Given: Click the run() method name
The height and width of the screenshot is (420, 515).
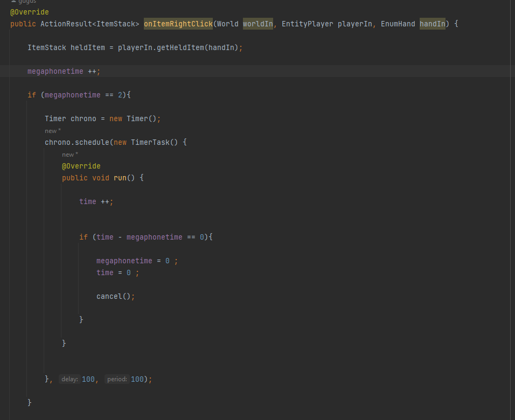Looking at the screenshot, I should [x=120, y=178].
